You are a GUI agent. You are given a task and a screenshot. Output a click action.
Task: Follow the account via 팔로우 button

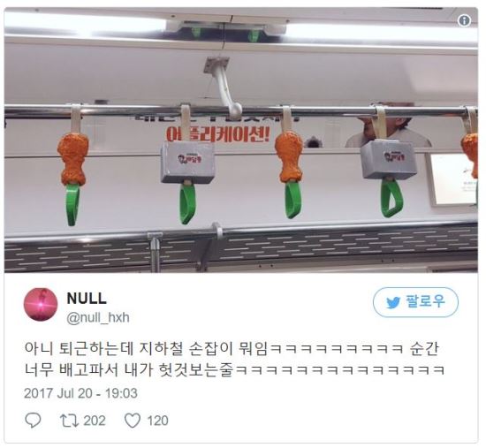(x=415, y=302)
